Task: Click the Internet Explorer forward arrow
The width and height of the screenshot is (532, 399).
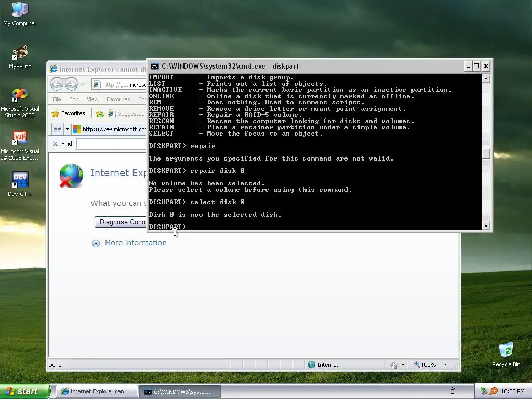Action: click(x=71, y=84)
